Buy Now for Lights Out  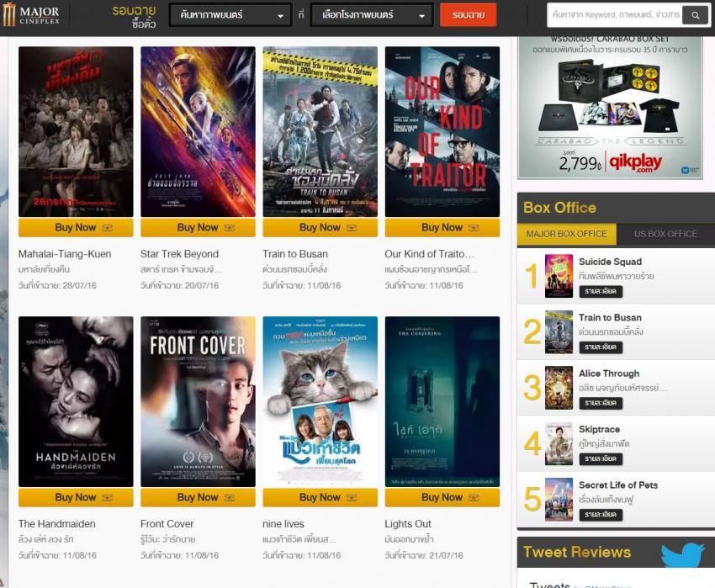click(442, 497)
